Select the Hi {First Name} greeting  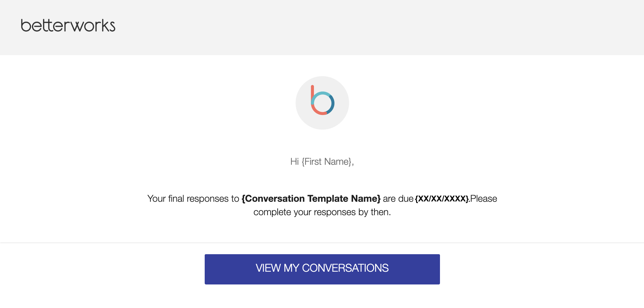tap(322, 162)
